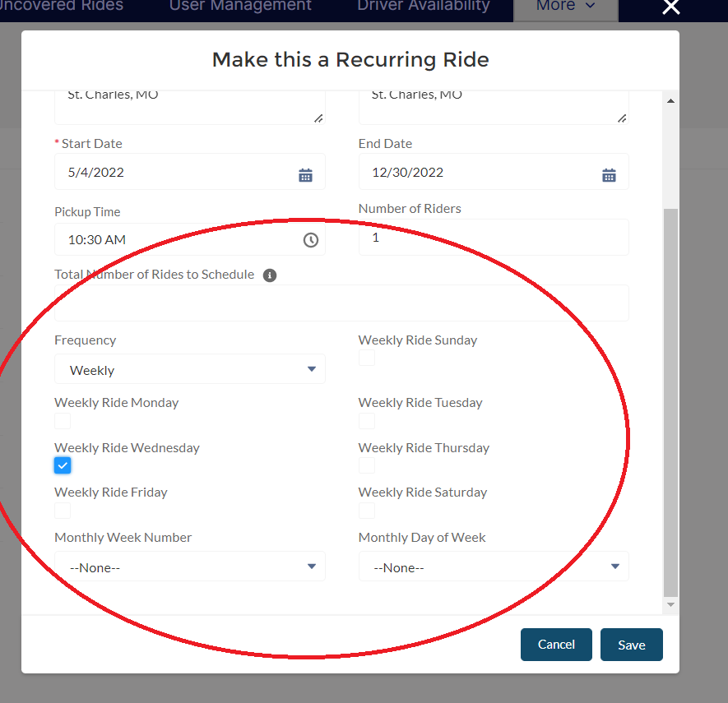
Task: Uncheck the Weekly Ride Wednesday checkbox
Action: [63, 465]
